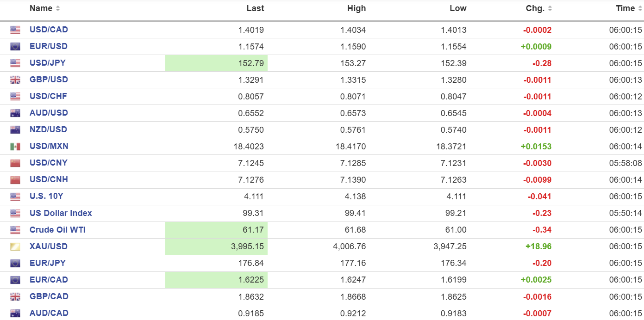Click the Chinese flag icon beside USD/CNY
Image resolution: width=644 pixels, height=320 pixels.
coord(15,163)
